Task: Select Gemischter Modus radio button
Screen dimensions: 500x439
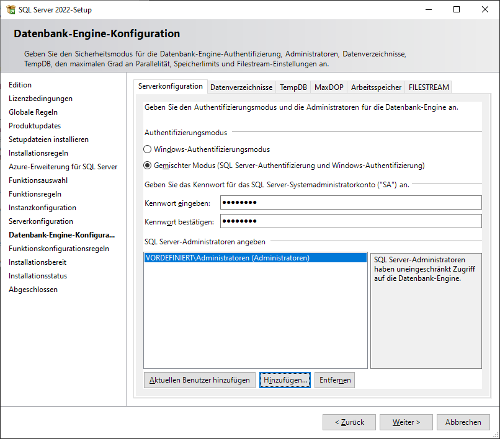Action: 147,165
